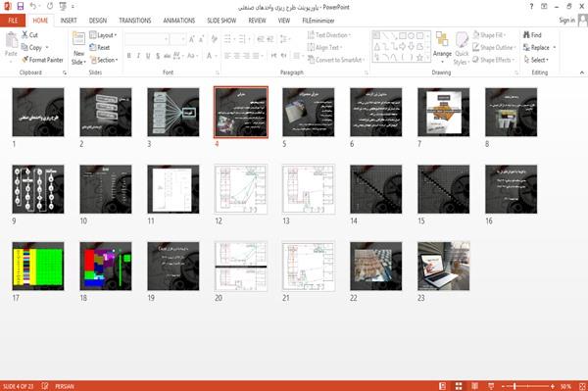Switch to the SLIDE SHOW tab
Viewport: 588px width, 391px height.
[x=221, y=21]
